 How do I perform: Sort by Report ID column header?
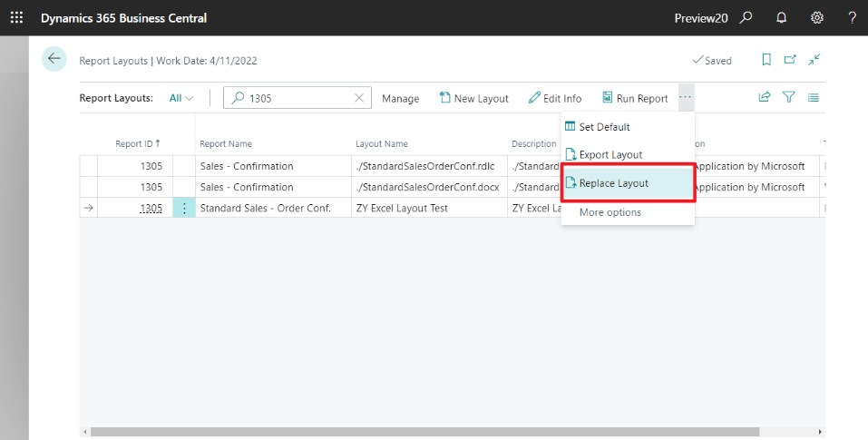(x=137, y=143)
